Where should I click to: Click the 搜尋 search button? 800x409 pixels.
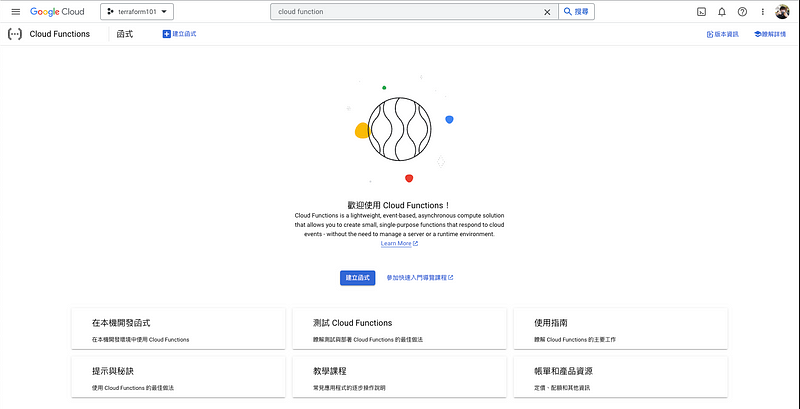[x=576, y=12]
